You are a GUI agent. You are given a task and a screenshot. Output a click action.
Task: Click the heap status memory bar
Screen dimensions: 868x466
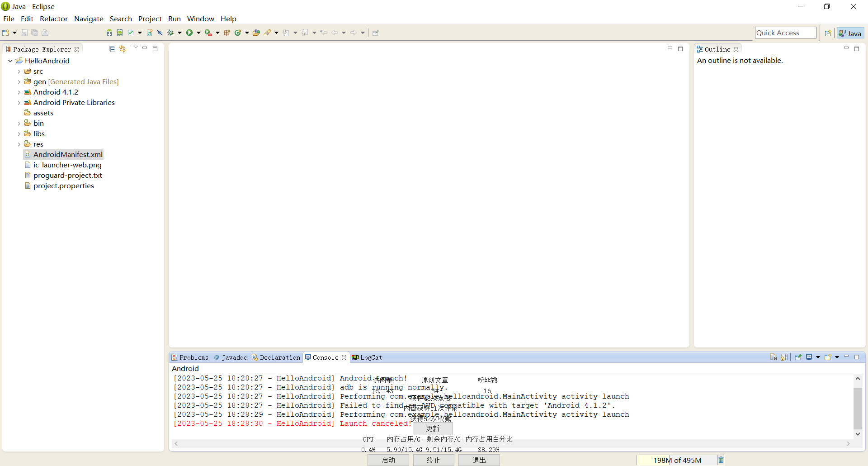(x=677, y=460)
